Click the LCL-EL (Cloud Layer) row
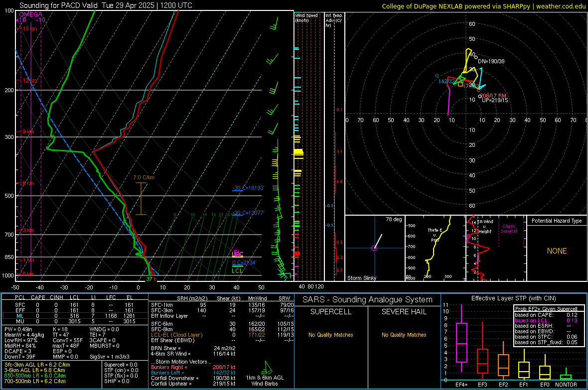 [222, 335]
